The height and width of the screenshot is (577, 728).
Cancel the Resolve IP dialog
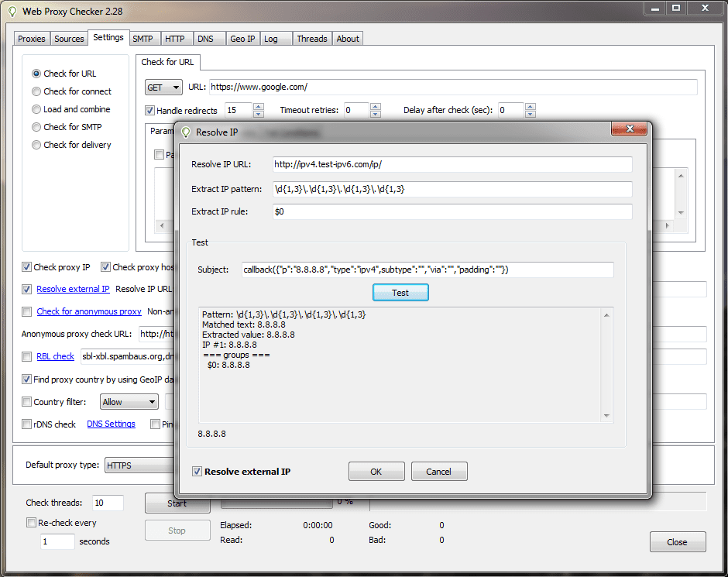pyautogui.click(x=439, y=472)
